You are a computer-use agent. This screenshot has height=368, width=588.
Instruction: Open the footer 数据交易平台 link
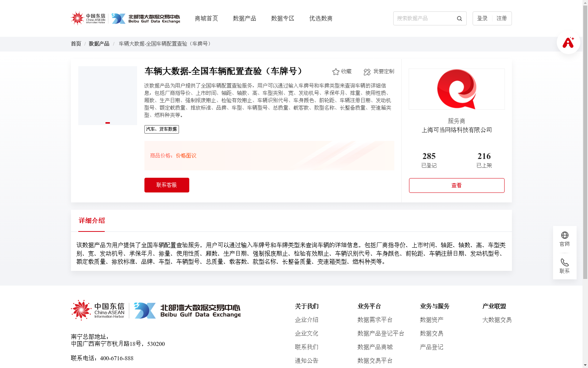(x=375, y=361)
